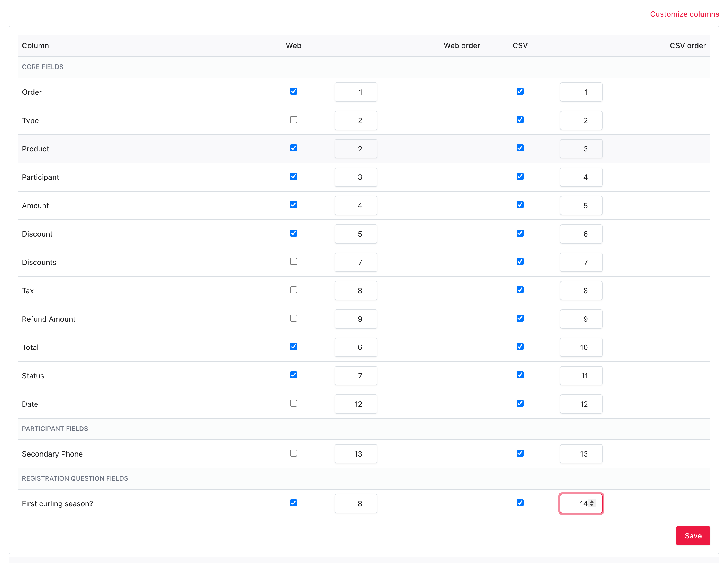Click the Save button
Image resolution: width=728 pixels, height=563 pixels.
click(693, 535)
